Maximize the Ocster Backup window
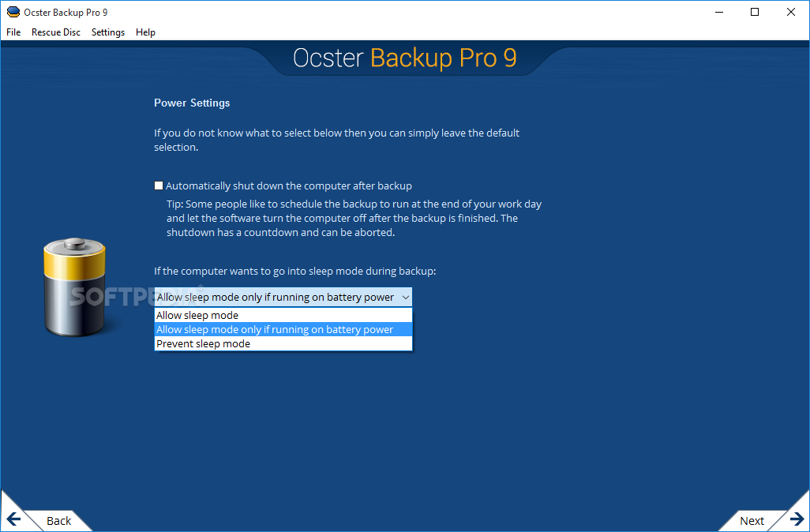 pyautogui.click(x=755, y=12)
